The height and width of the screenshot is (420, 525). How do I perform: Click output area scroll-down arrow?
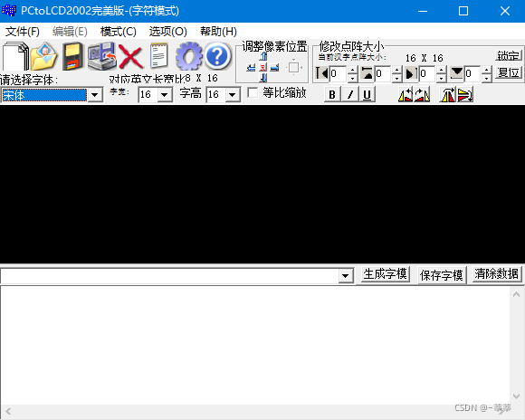[x=516, y=396]
